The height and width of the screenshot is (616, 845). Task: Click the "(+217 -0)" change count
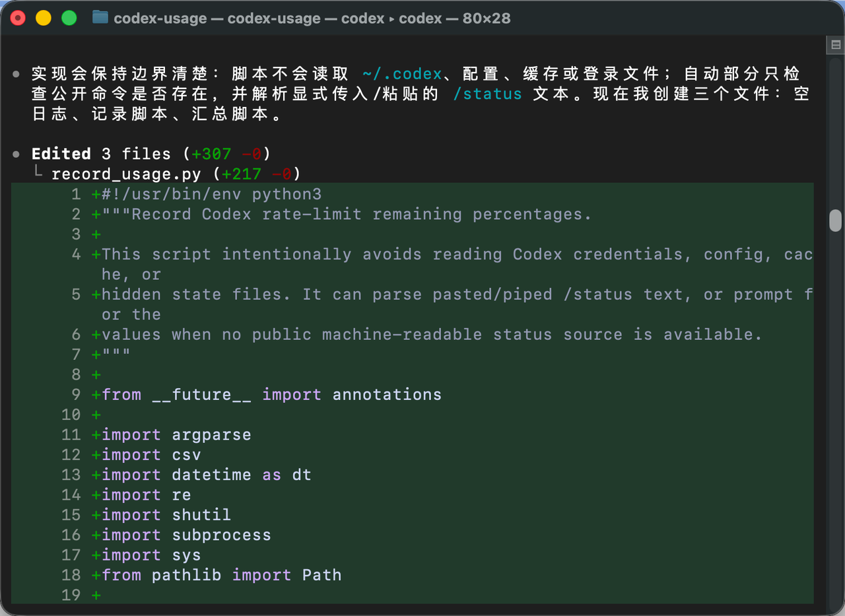click(x=257, y=174)
